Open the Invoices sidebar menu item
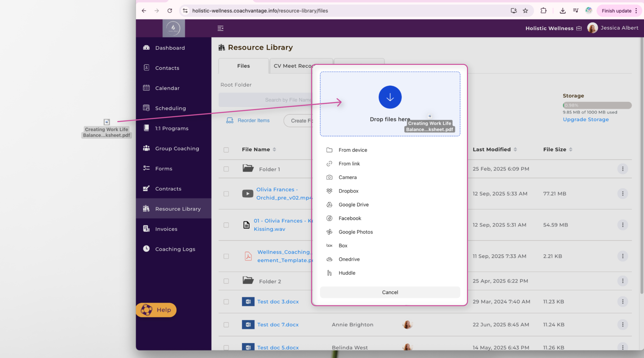Screen dimensions: 644x358 [166, 229]
